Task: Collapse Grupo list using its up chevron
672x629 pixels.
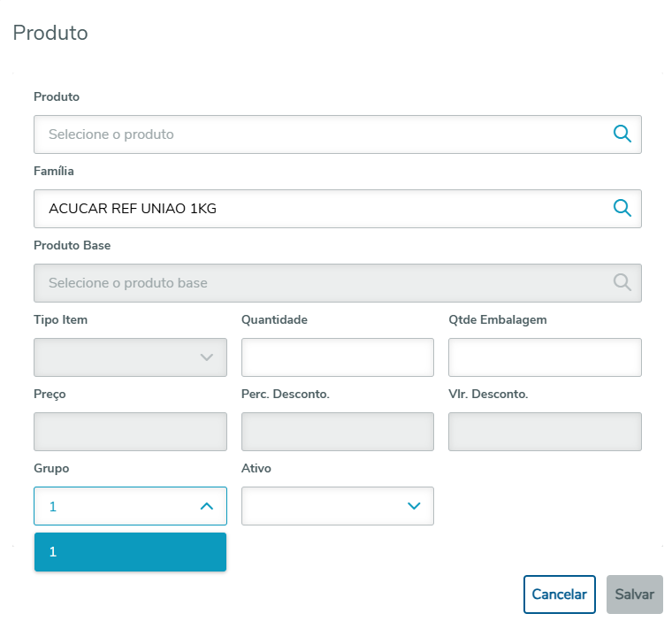Action: point(207,506)
